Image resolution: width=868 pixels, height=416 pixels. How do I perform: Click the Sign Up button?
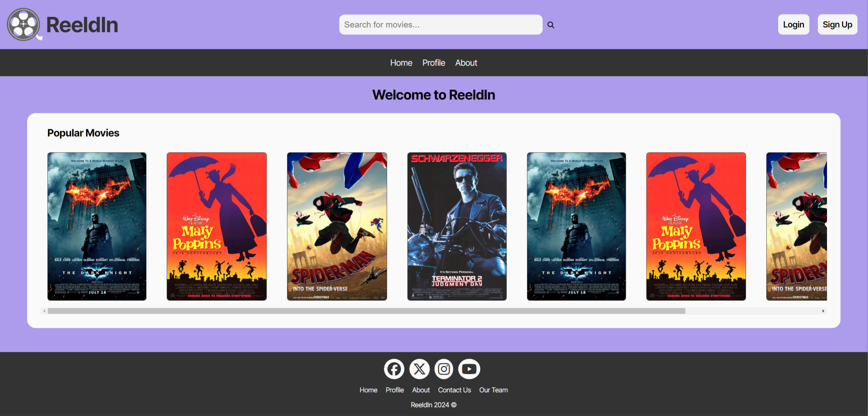coord(837,24)
